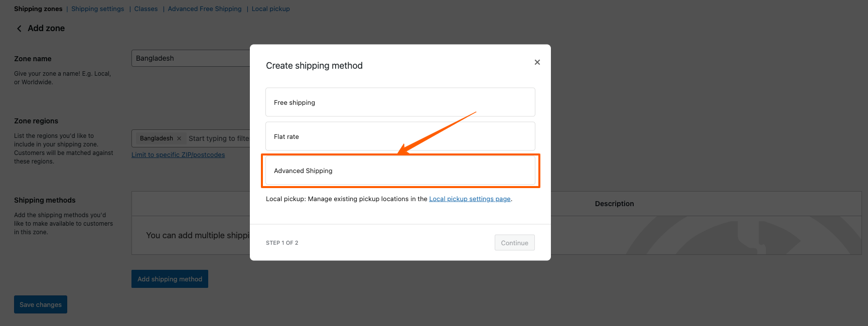Screen dimensions: 868x326
Task: Open the Local pickup settings page link
Action: point(470,199)
